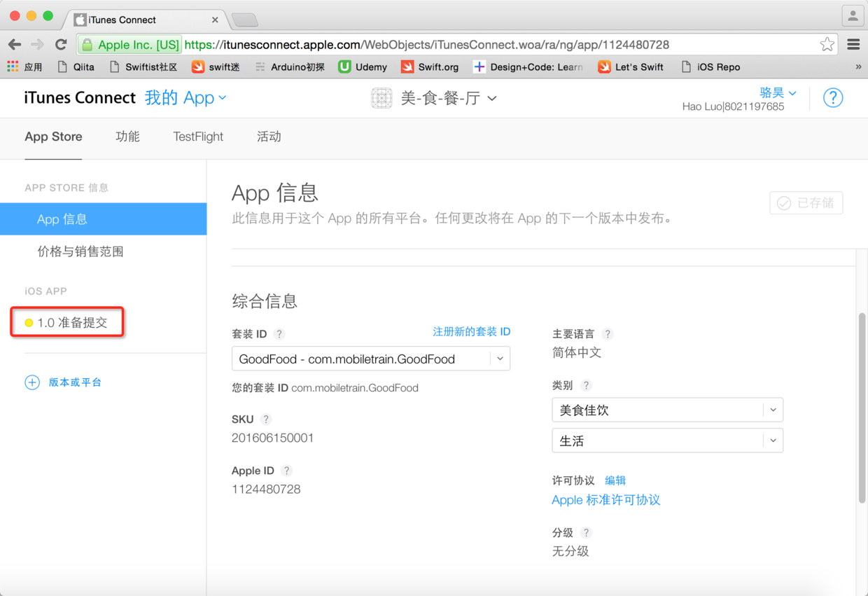Open the 生活 secondary category dropdown
This screenshot has height=596, width=868.
(668, 441)
